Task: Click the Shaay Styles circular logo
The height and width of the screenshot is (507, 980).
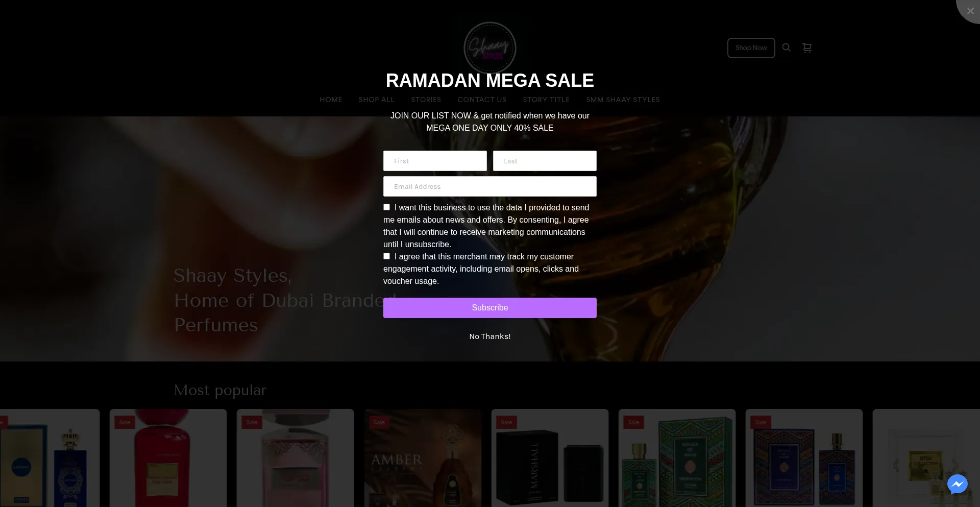Action: (490, 48)
